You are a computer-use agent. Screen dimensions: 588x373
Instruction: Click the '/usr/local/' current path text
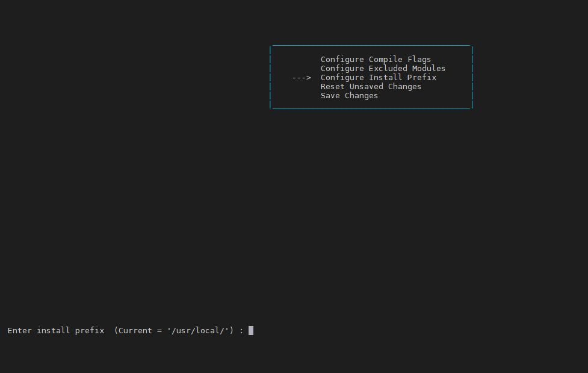tap(200, 330)
